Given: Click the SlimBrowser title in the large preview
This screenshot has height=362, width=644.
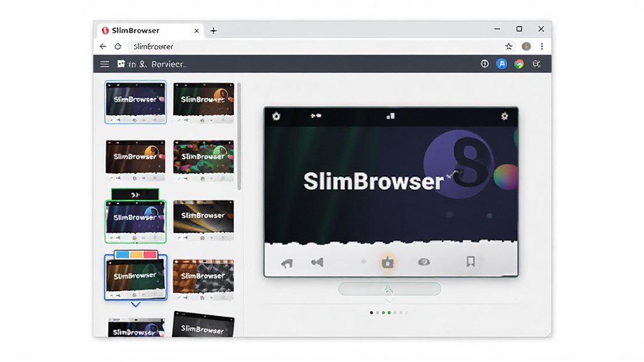Looking at the screenshot, I should point(374,181).
